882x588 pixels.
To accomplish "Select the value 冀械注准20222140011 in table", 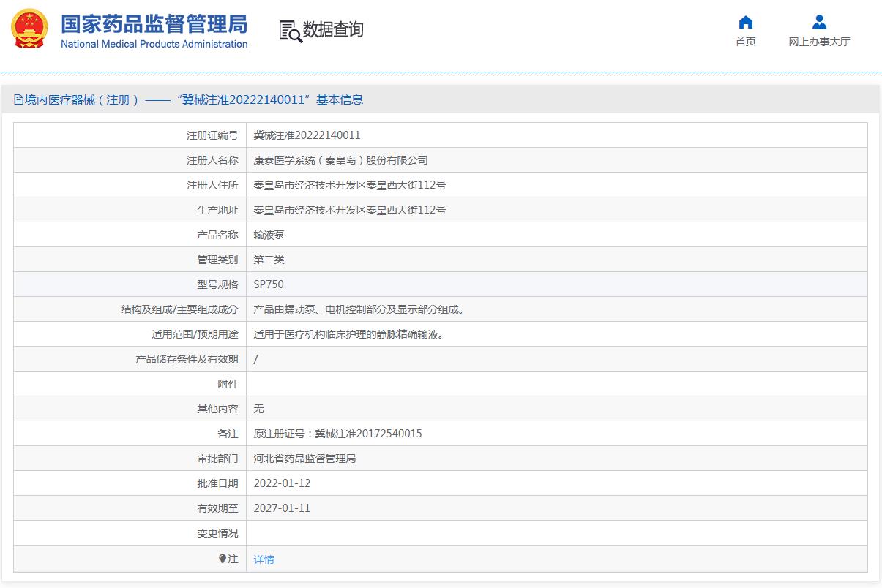I will [307, 135].
